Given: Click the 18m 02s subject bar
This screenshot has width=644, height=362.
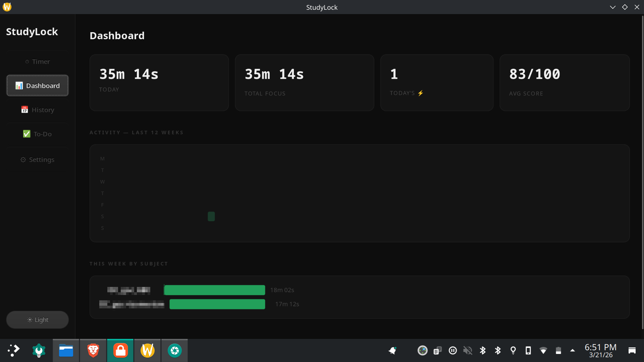Looking at the screenshot, I should pos(215,290).
